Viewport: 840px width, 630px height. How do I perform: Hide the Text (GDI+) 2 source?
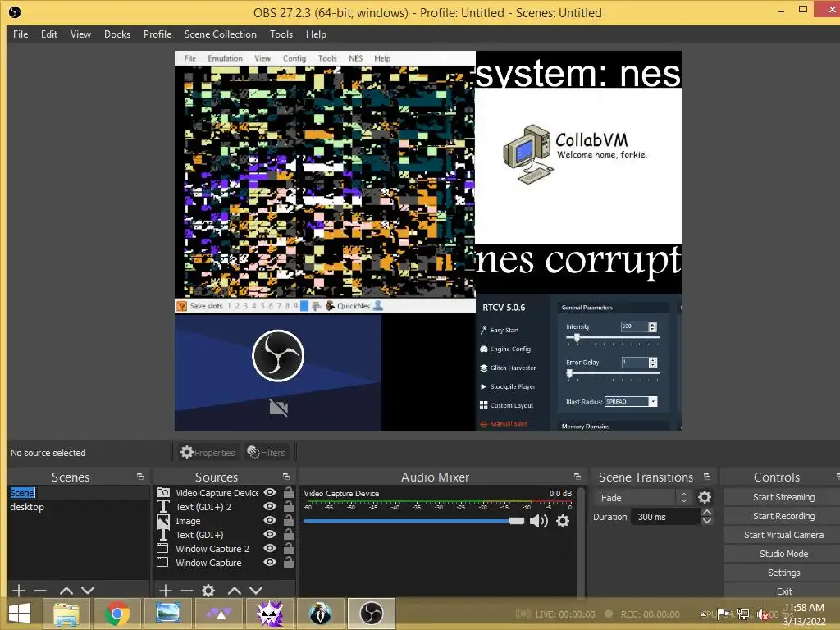(270, 506)
